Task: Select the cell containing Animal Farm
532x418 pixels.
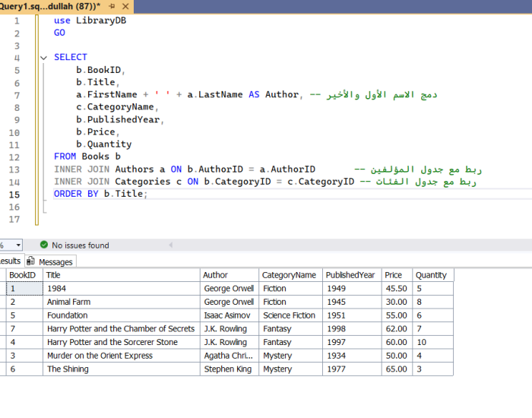Action: coord(68,302)
